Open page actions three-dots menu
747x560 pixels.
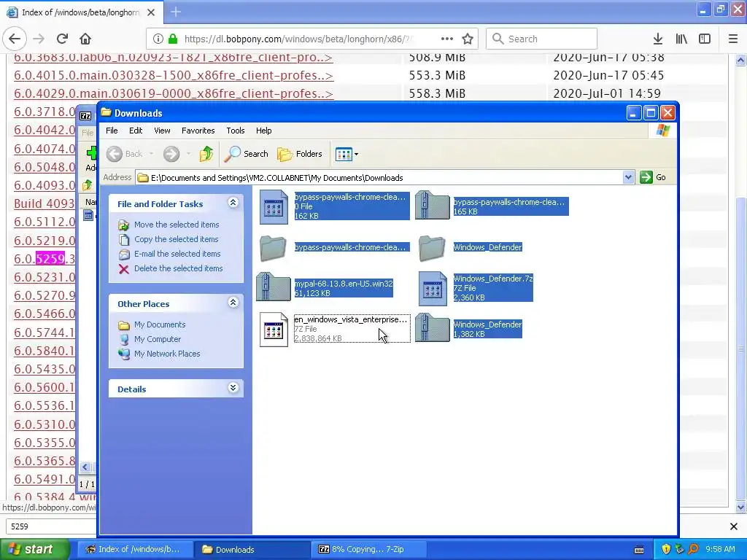447,39
